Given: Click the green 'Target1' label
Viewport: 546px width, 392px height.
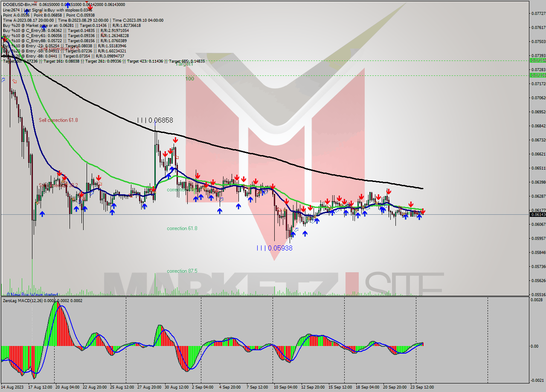Looking at the screenshot, I should (184, 63).
